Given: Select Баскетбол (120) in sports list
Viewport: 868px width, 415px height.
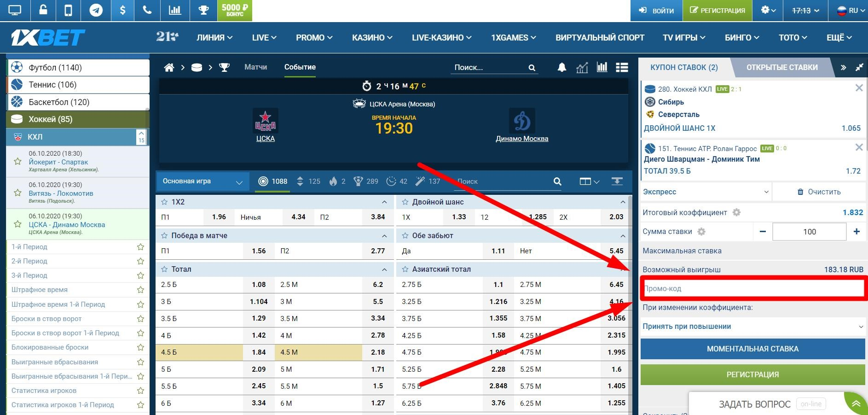Looking at the screenshot, I should tap(78, 102).
